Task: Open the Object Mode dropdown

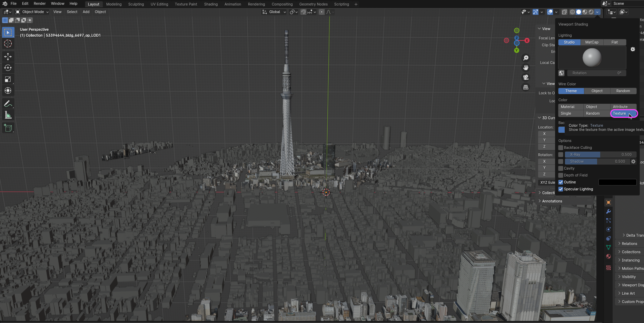Action: tap(32, 12)
